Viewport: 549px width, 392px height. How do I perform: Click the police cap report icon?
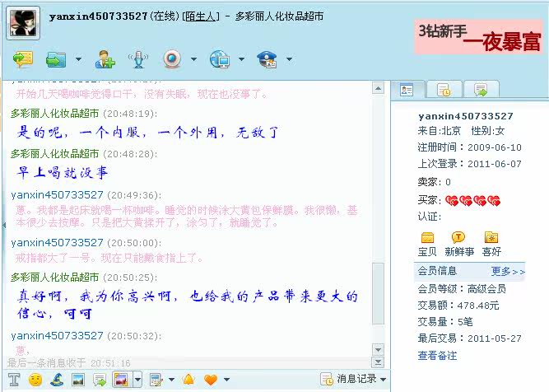pyautogui.click(x=267, y=58)
